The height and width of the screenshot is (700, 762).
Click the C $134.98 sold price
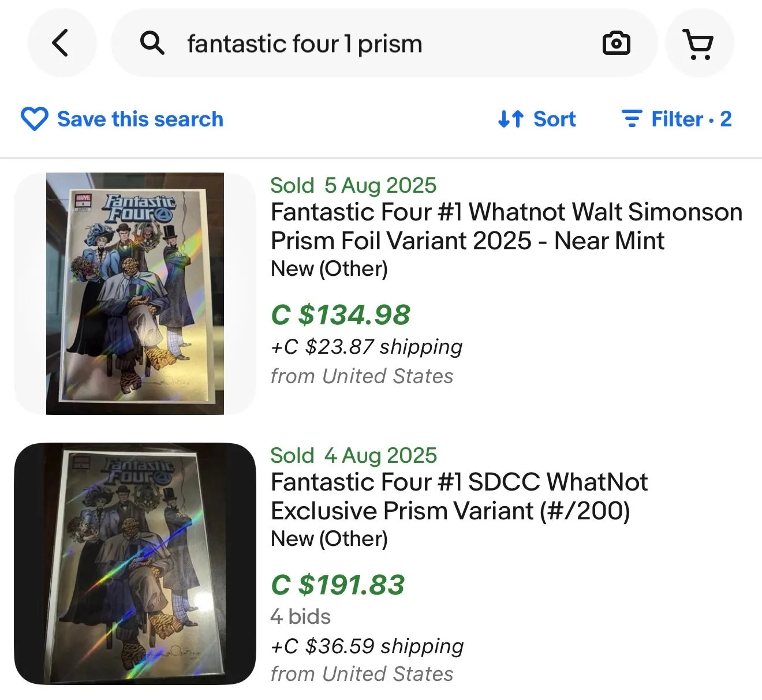(341, 315)
